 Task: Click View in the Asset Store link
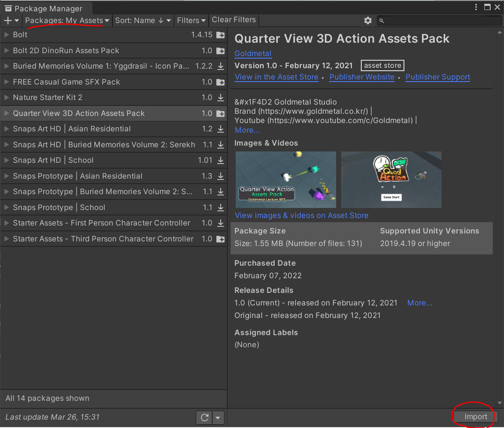pos(276,77)
